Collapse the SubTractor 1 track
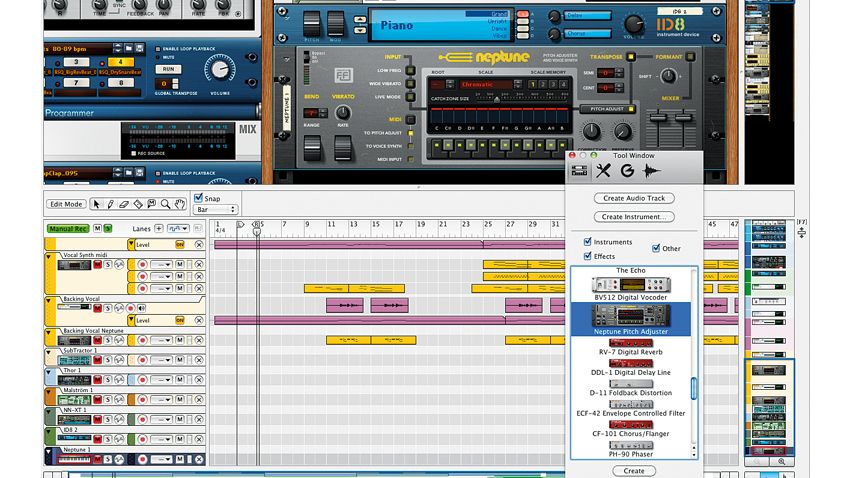 [49, 353]
